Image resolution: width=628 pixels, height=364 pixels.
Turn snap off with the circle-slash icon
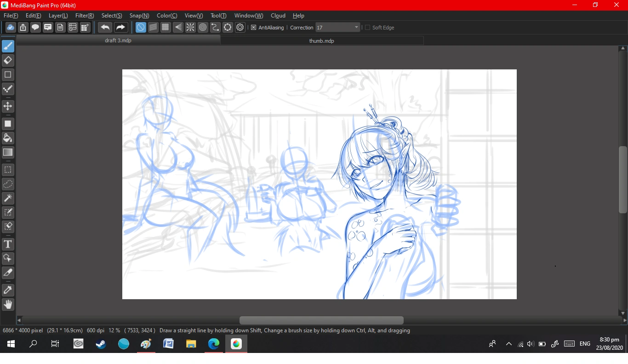[x=141, y=28]
